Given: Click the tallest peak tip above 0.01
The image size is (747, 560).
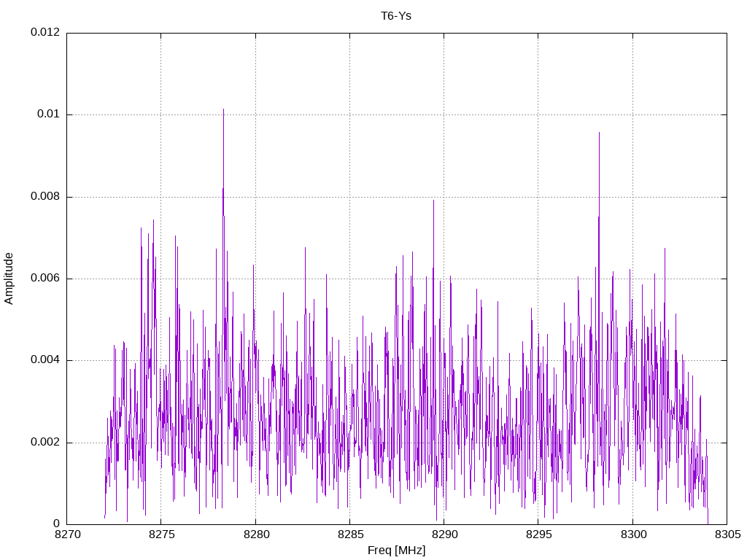Looking at the screenshot, I should (223, 109).
